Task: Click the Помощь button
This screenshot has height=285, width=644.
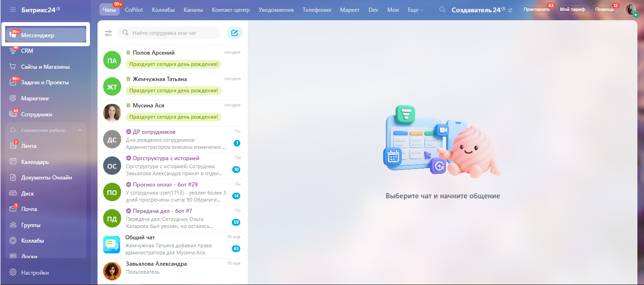Action: [604, 9]
